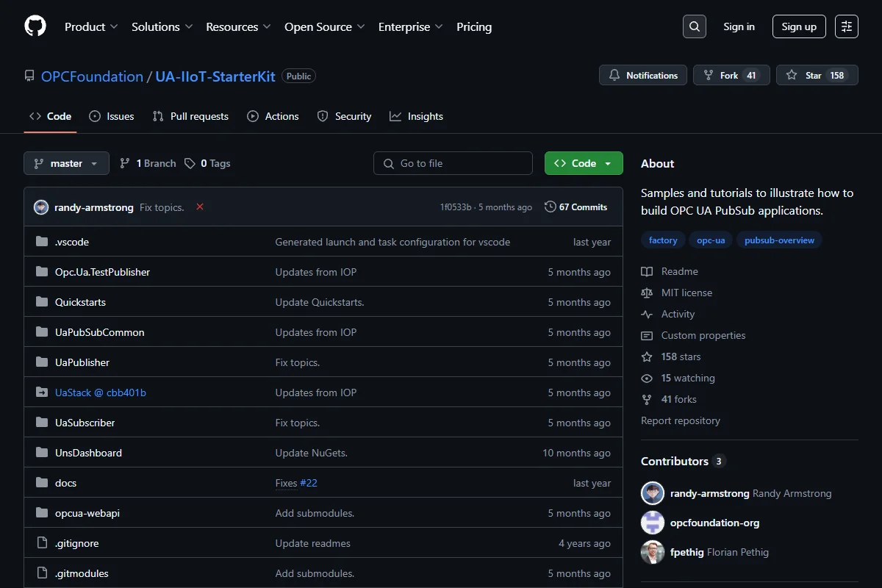Open the GitHub home logo

(x=35, y=26)
